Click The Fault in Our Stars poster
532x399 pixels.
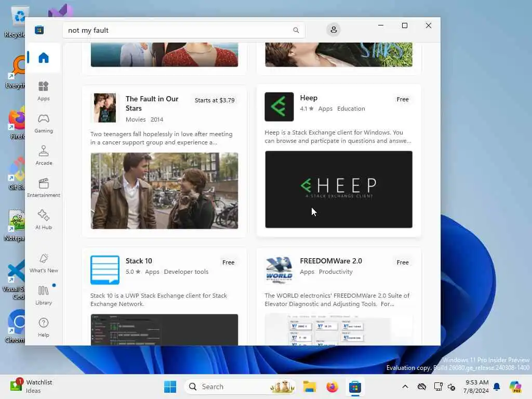pos(105,108)
